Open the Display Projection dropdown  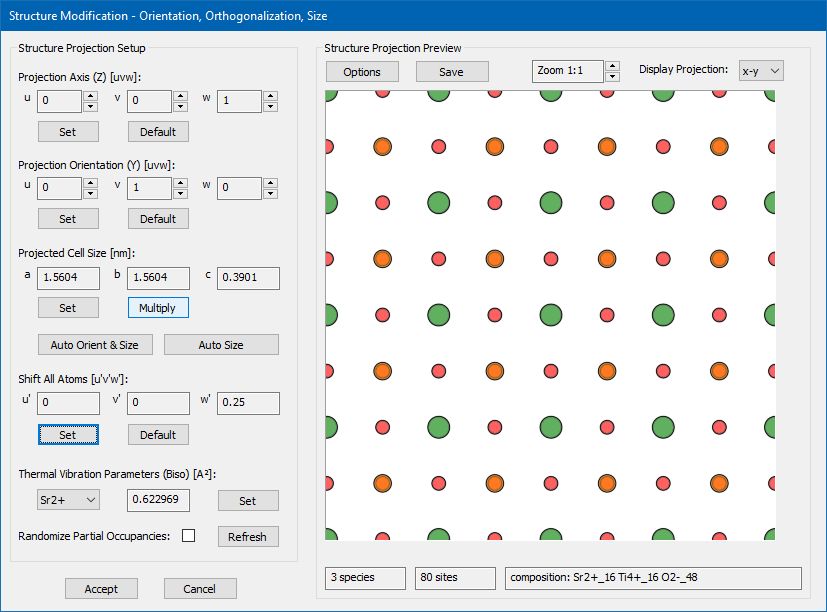click(x=761, y=70)
